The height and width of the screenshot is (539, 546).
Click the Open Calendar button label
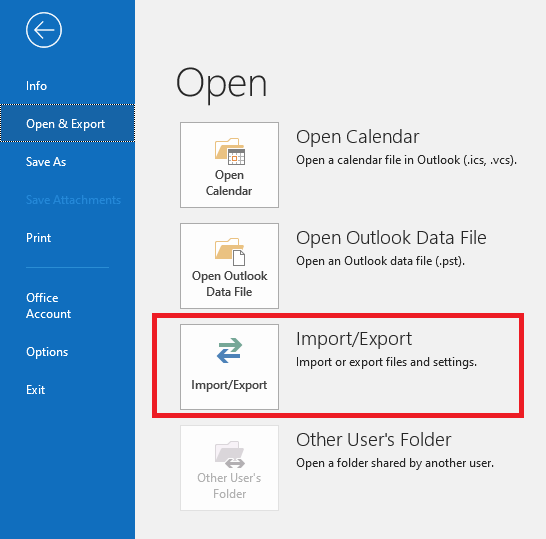point(229,183)
